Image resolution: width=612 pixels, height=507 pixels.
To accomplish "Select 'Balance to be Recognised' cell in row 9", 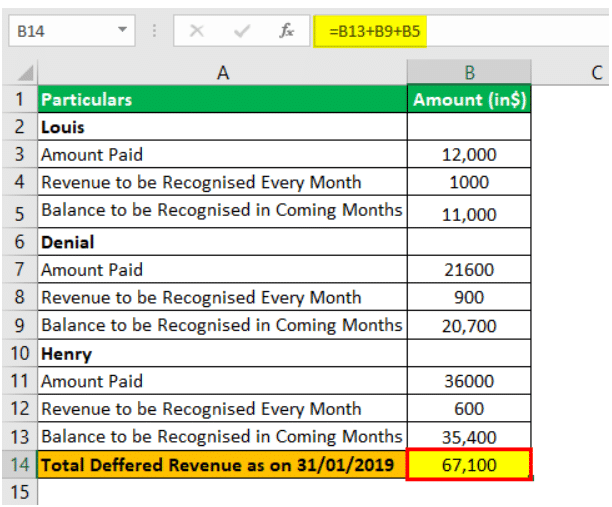I will point(222,325).
